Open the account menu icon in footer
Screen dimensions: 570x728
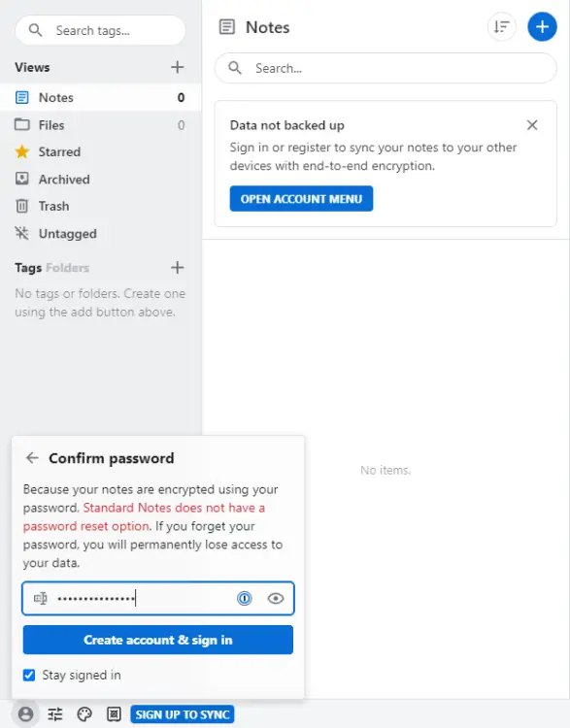25,713
